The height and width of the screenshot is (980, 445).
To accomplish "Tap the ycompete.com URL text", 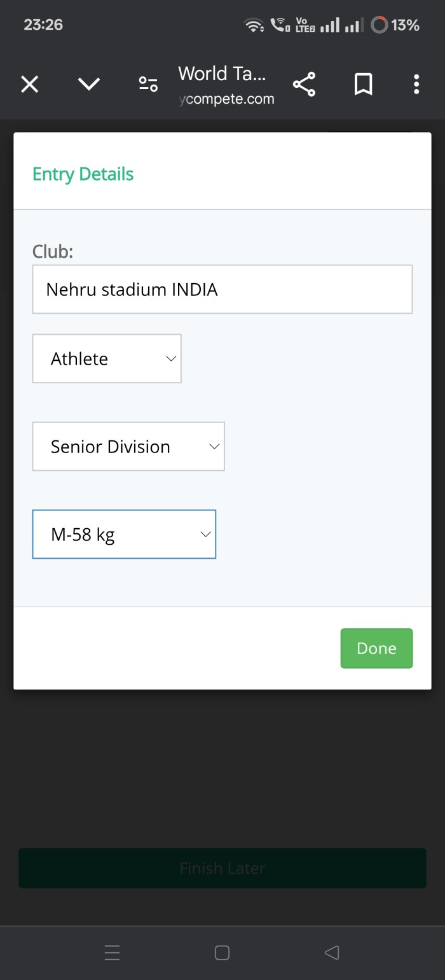I will pos(226,99).
